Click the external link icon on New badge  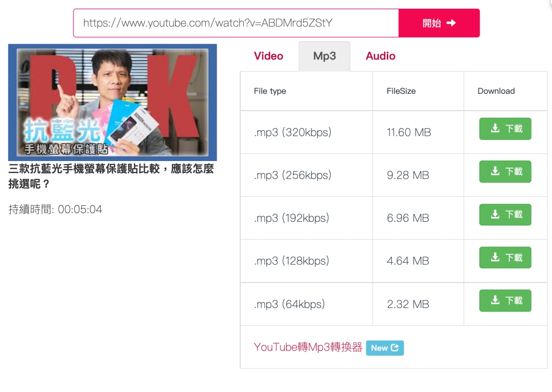[x=395, y=348]
